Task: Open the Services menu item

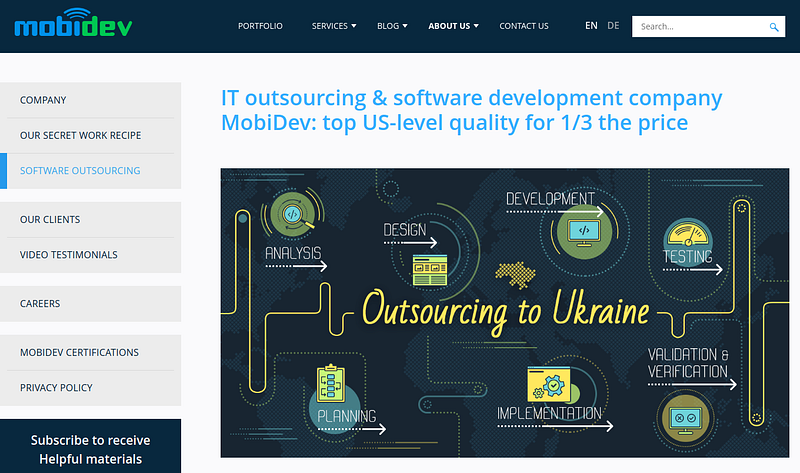Action: pos(330,26)
